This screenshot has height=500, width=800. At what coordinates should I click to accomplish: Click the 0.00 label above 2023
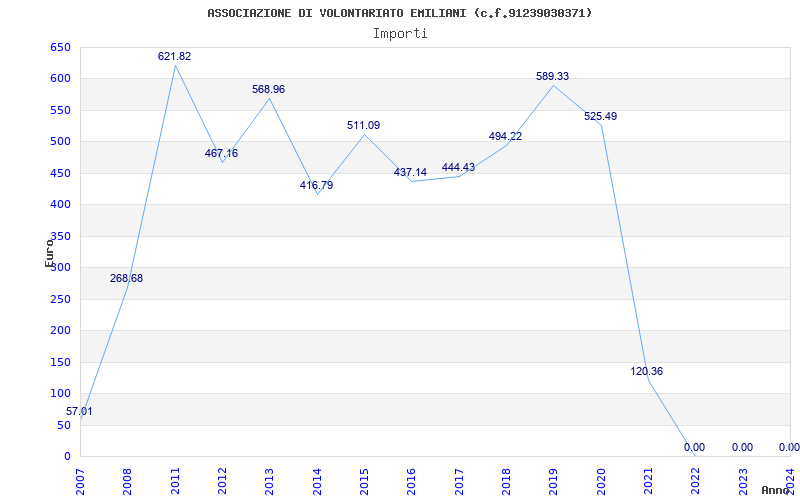pos(742,448)
